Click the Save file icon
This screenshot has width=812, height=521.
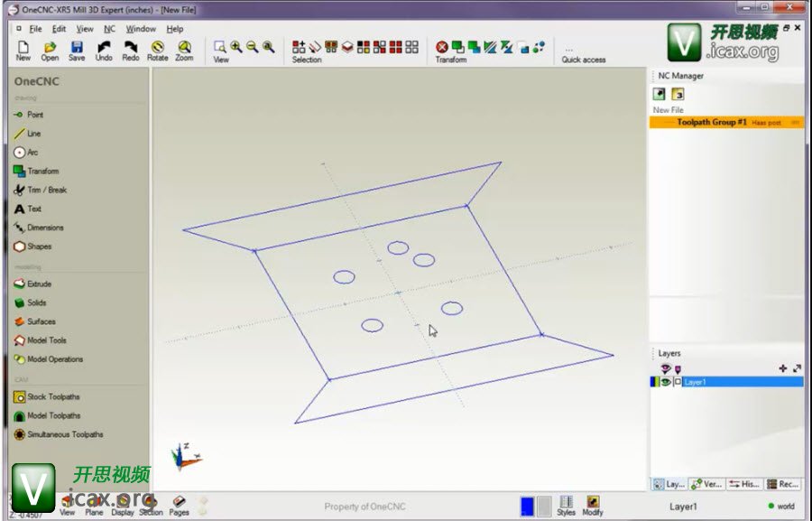[77, 50]
